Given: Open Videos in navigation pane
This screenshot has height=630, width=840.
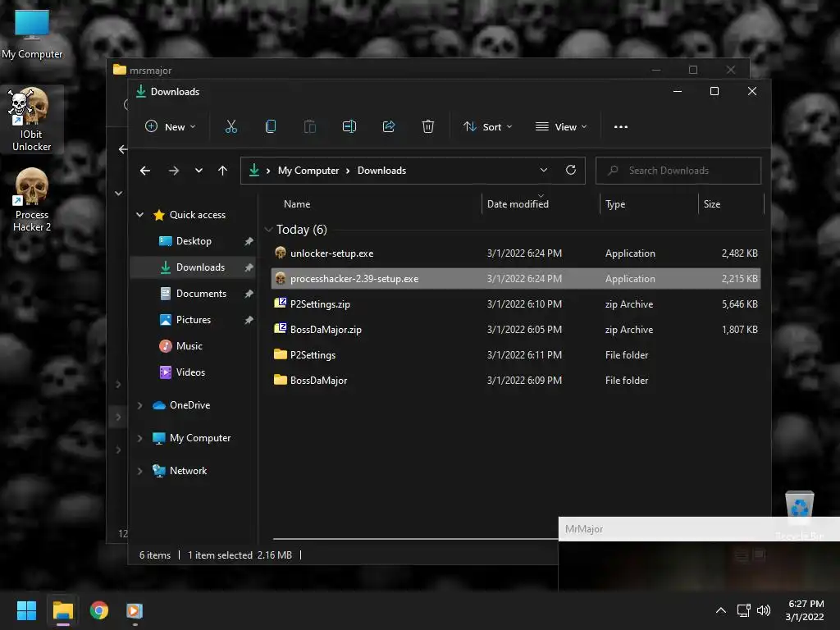Looking at the screenshot, I should [x=182, y=372].
